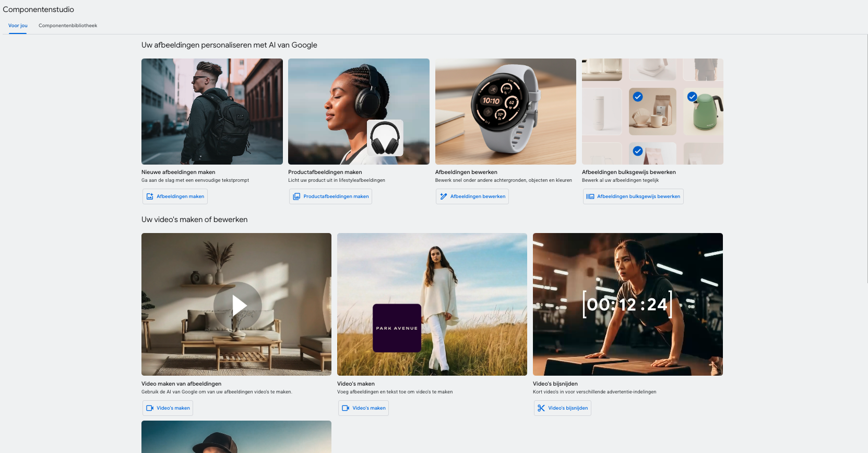
Task: Click the camera icon under Video maken van afbeeldingen
Action: pyautogui.click(x=150, y=408)
